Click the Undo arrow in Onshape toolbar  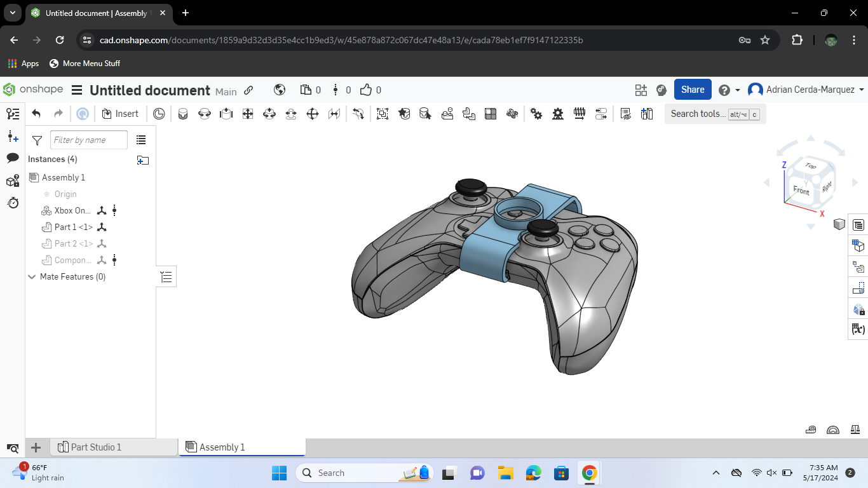[36, 114]
